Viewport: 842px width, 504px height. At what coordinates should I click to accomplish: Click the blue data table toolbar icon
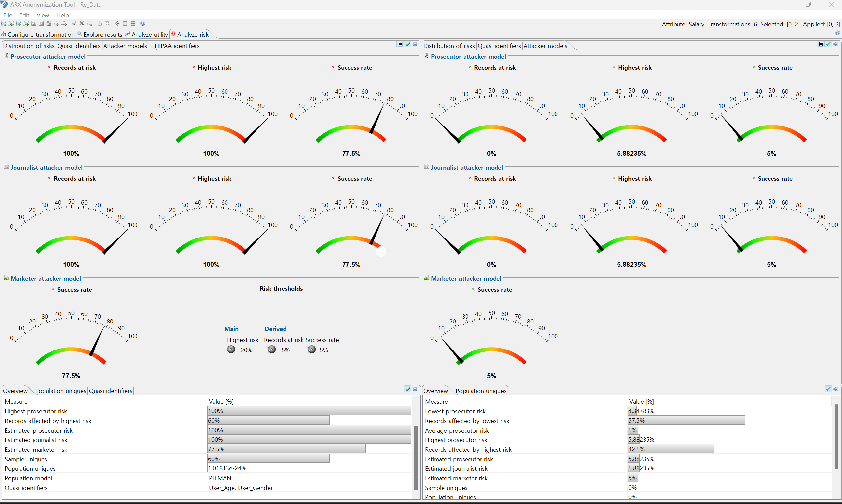tap(107, 24)
